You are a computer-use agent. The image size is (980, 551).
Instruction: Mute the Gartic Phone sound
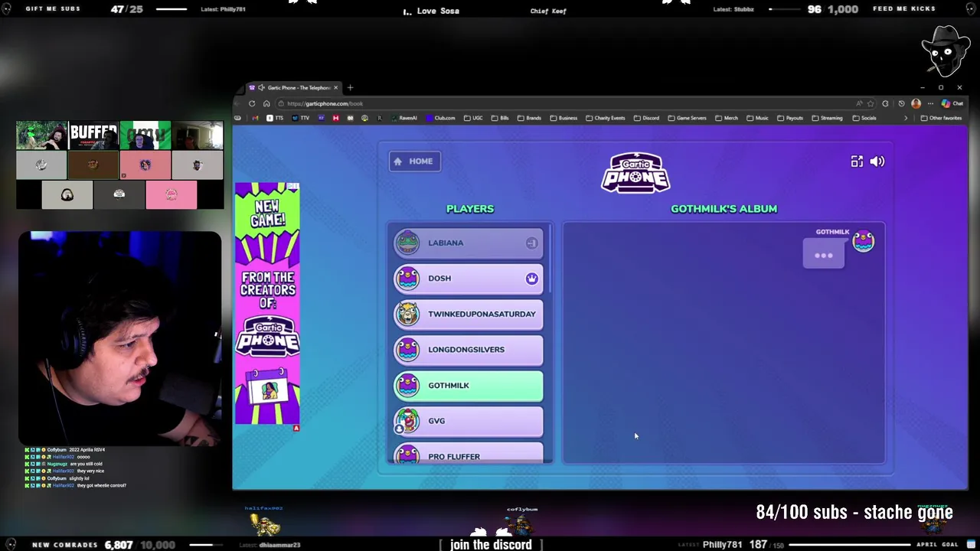pos(877,161)
